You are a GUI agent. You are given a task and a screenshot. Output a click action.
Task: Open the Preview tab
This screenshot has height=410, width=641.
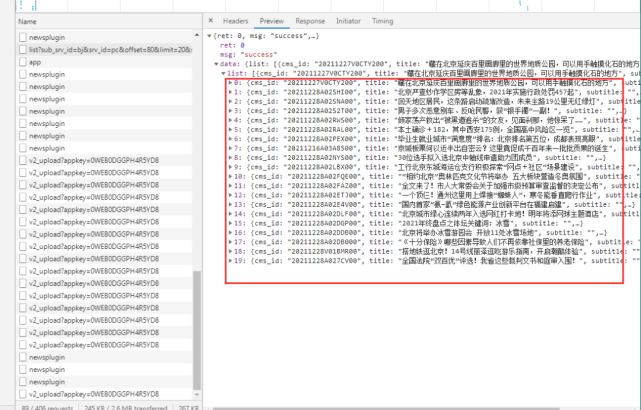coord(271,21)
